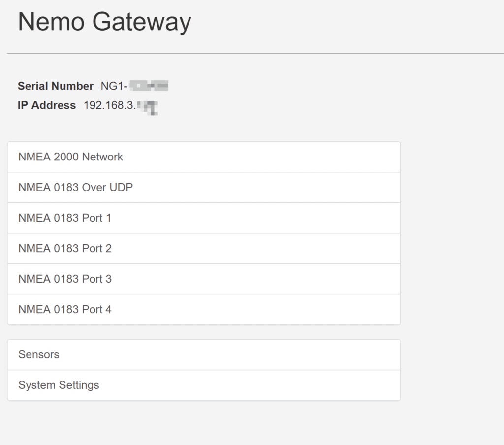Open the NMEA 2000 Network settings
504x445 pixels.
click(204, 157)
